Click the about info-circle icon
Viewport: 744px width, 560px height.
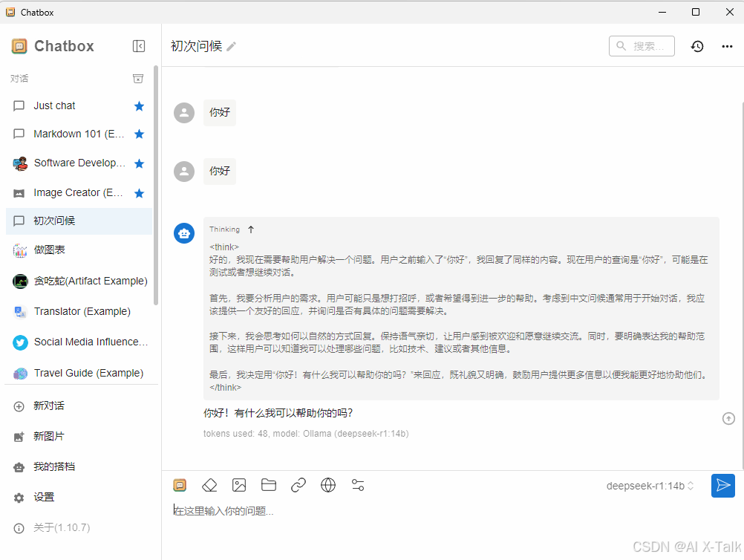click(19, 528)
